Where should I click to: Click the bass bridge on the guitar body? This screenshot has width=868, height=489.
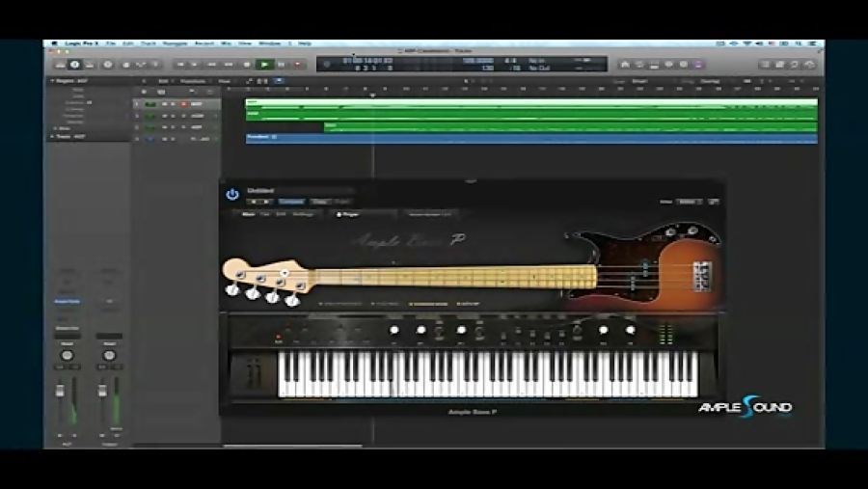[x=702, y=277]
